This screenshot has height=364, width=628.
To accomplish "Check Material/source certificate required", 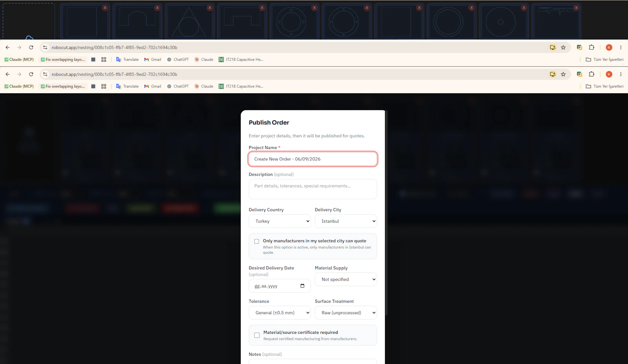I will point(257,335).
